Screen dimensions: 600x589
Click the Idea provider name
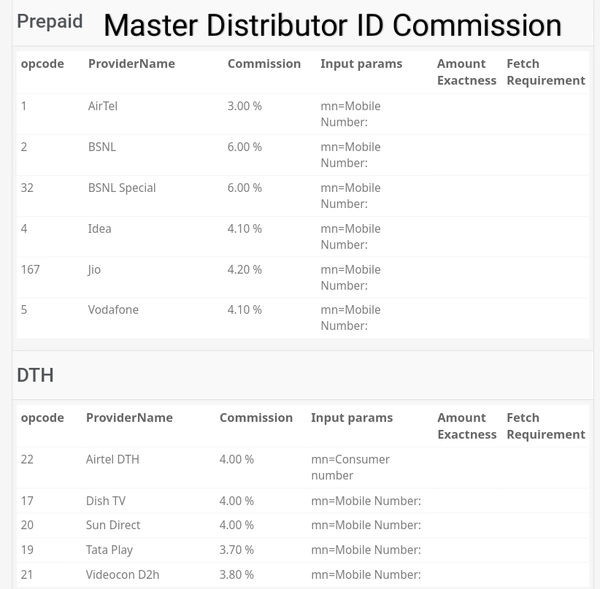pyautogui.click(x=99, y=229)
